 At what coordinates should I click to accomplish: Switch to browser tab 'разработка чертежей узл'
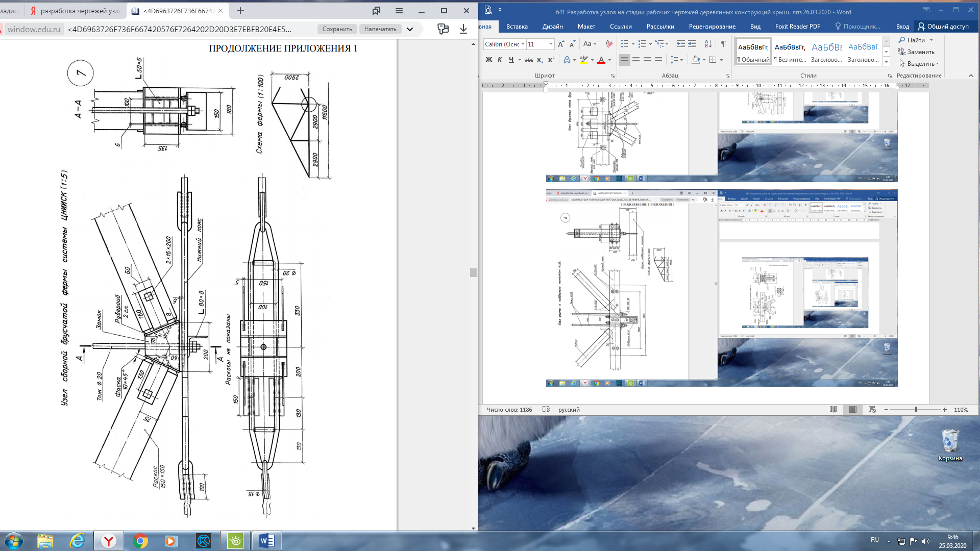(76, 11)
